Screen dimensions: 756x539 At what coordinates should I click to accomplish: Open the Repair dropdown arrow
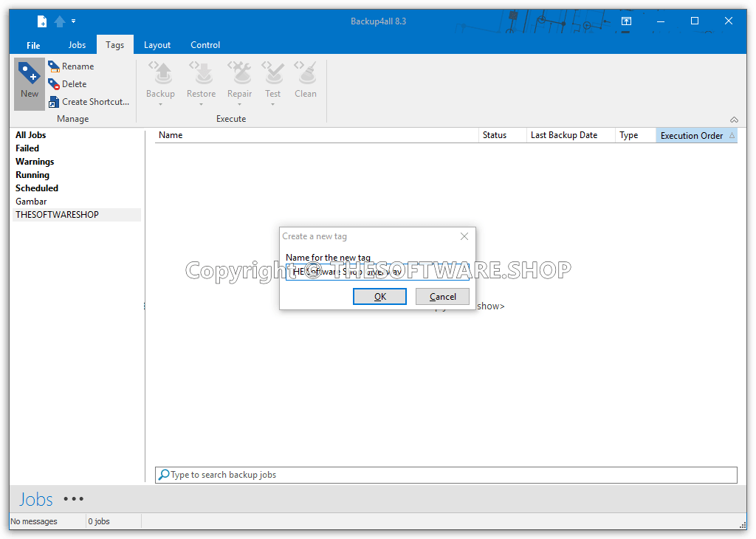(x=240, y=104)
